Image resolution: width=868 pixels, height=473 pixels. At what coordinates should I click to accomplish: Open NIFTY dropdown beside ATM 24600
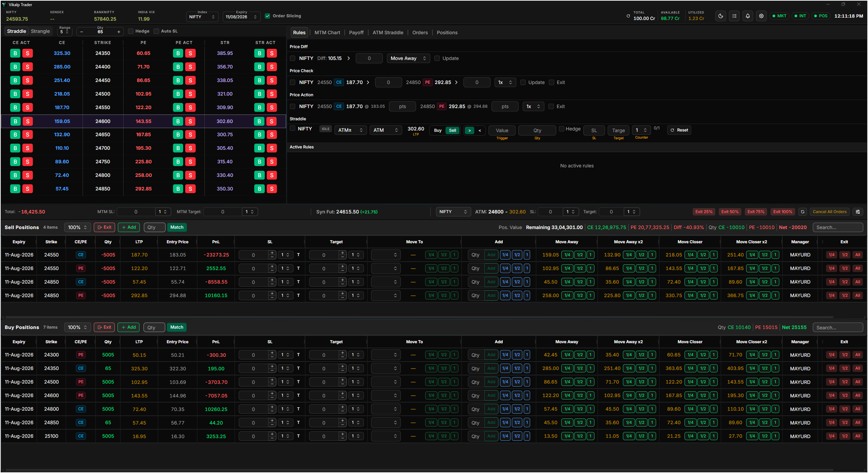coord(453,212)
